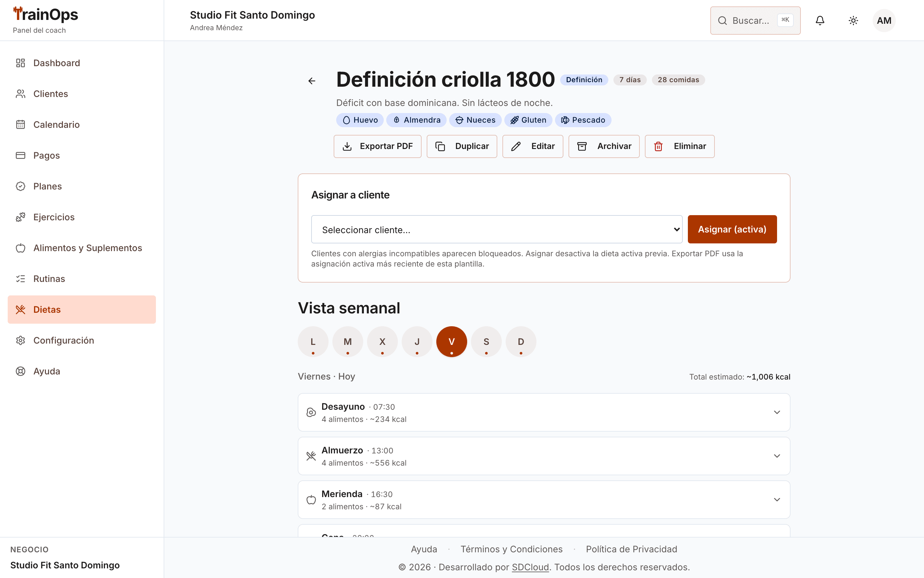Click the Huevo allergen tag
Viewport: 924px width, 578px height.
pyautogui.click(x=360, y=120)
